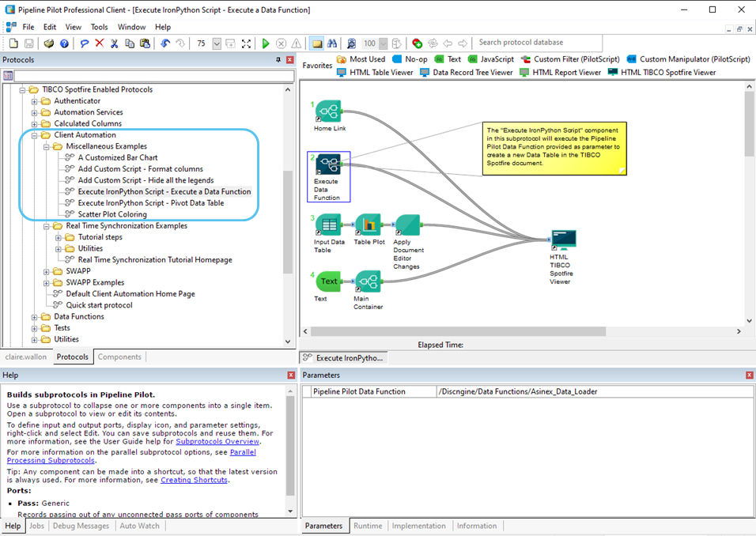
Task: Open the View menu
Action: (x=74, y=27)
